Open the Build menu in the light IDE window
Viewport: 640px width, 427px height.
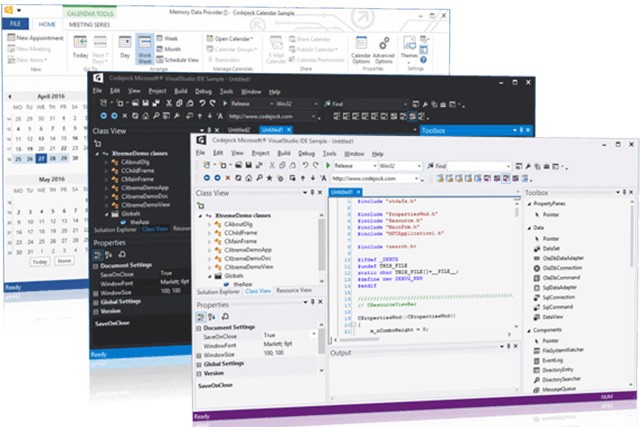coord(284,153)
